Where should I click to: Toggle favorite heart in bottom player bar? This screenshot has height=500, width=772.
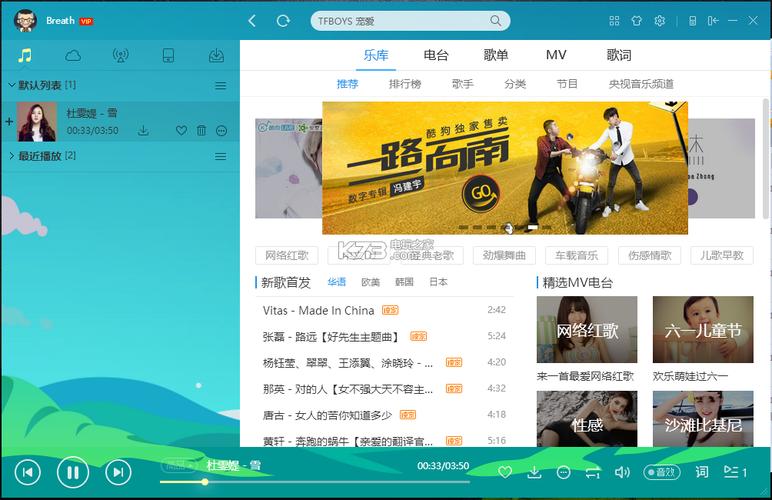point(505,471)
